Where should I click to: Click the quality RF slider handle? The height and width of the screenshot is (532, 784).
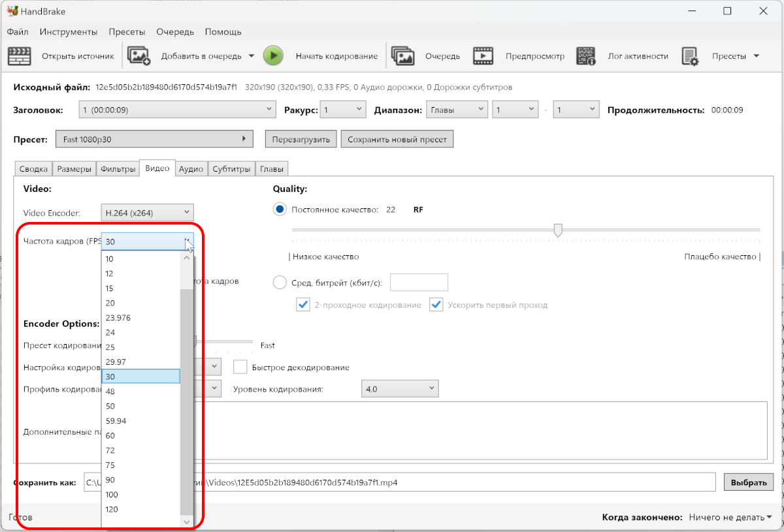coord(558,230)
